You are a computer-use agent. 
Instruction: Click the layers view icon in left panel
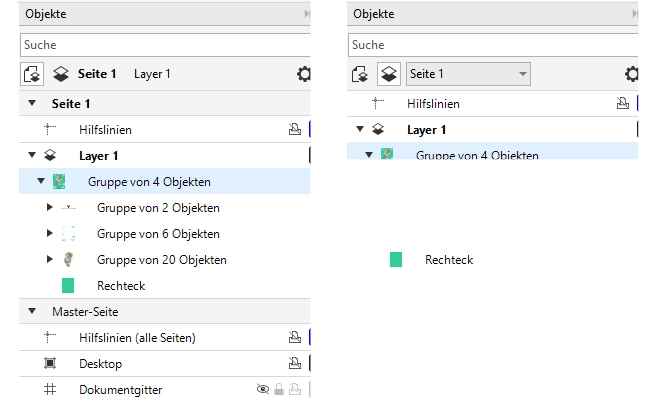tap(60, 74)
